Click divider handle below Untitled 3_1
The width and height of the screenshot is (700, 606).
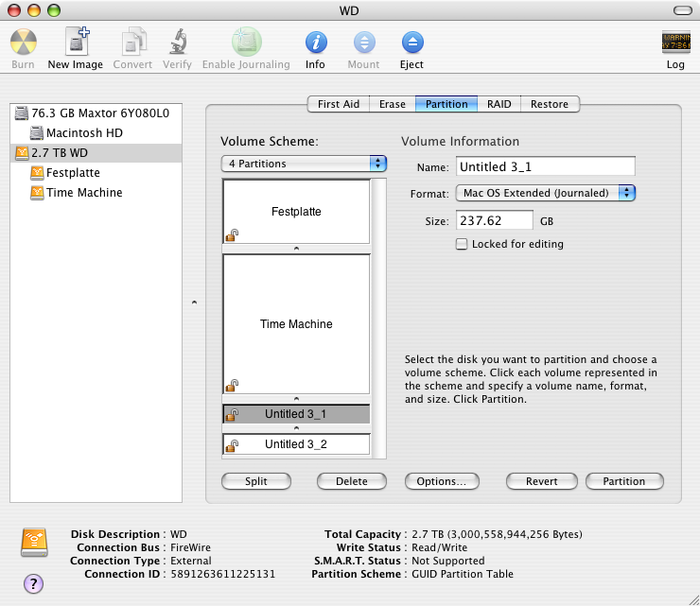pyautogui.click(x=296, y=428)
